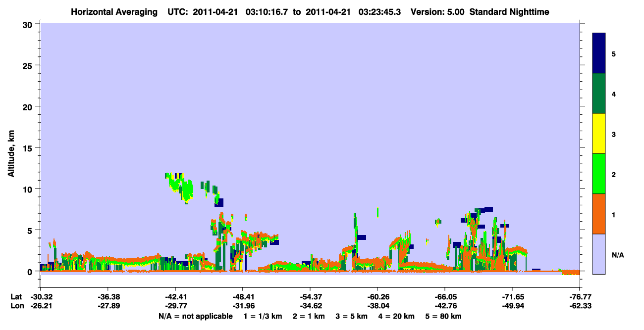Click legend text '3 = 5 km'
This screenshot has width=644, height=330.
[351, 316]
